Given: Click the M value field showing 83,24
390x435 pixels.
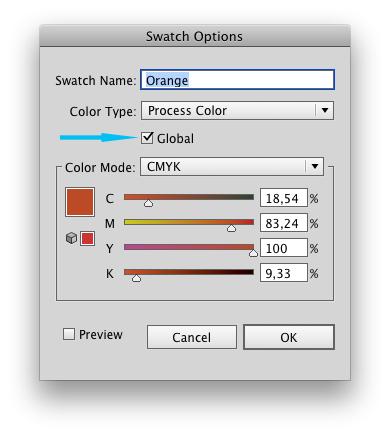Looking at the screenshot, I should click(284, 223).
